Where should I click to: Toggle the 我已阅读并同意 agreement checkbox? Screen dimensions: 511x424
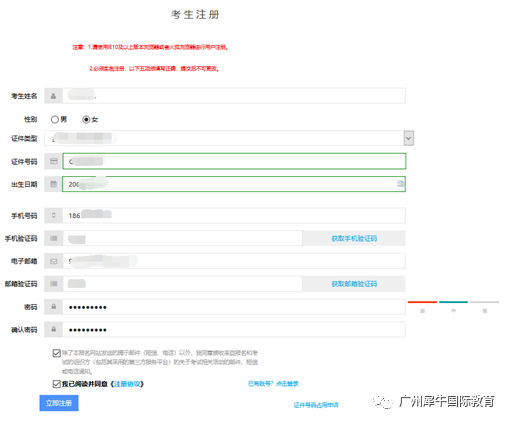click(56, 384)
